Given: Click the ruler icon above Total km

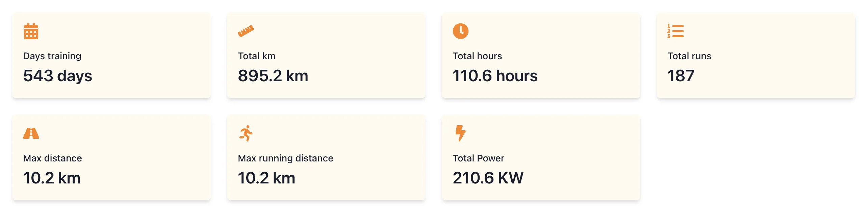Looking at the screenshot, I should pos(246,31).
